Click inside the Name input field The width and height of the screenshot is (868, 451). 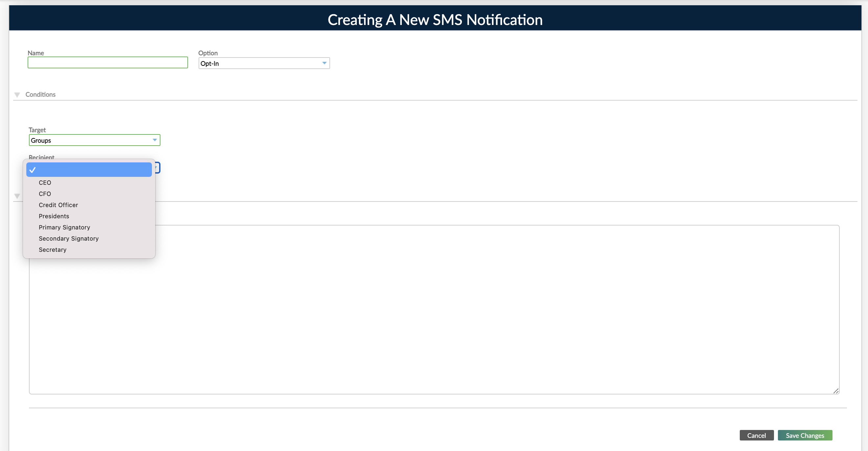pyautogui.click(x=108, y=63)
